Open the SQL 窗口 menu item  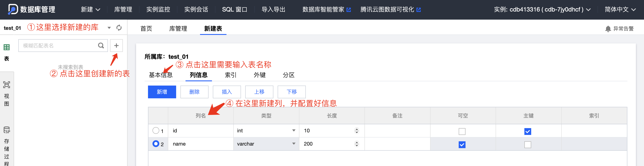(235, 10)
